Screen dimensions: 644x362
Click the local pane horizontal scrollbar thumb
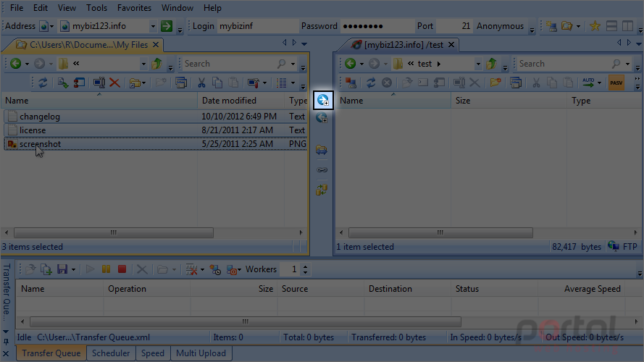[114, 232]
